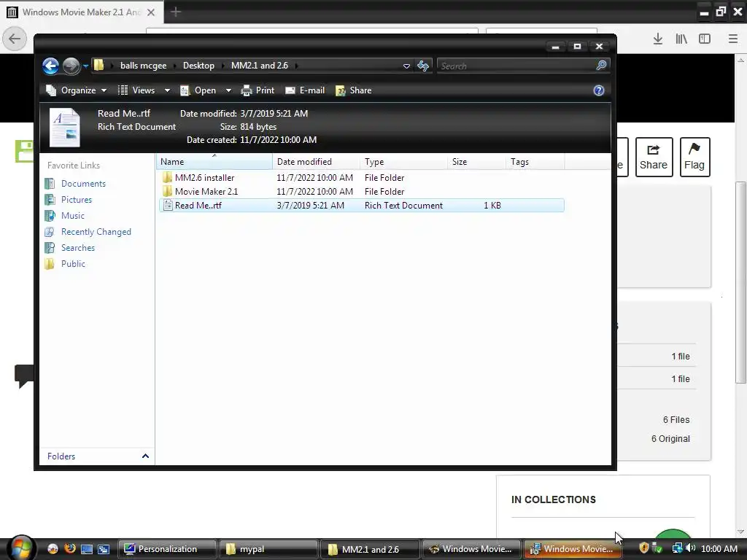This screenshot has width=747, height=560.
Task: Close the Windows Movie Maker browser tab
Action: tap(151, 12)
